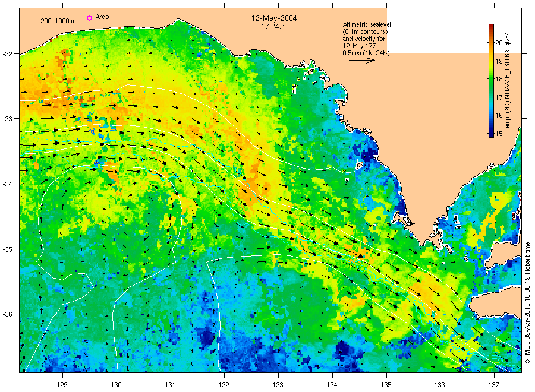Click the '0.5m/s (1kt 24h)' velocity scale text
The height and width of the screenshot is (392, 535).
[x=366, y=53]
